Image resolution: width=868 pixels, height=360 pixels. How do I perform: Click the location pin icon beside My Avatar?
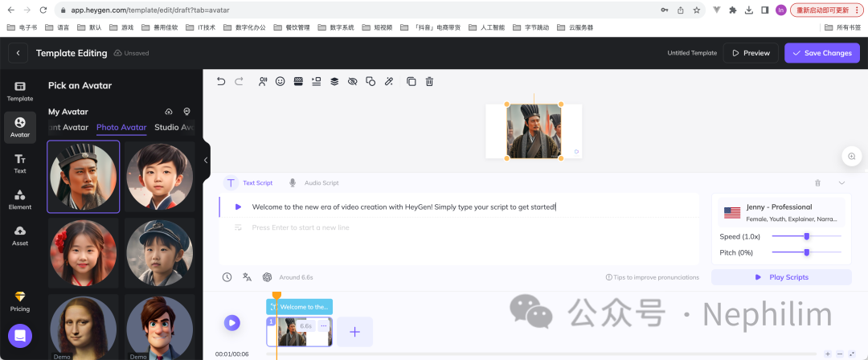tap(186, 112)
